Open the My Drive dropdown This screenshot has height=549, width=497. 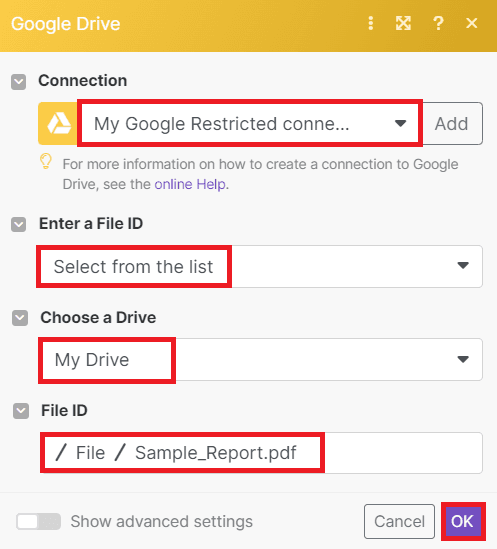click(261, 360)
